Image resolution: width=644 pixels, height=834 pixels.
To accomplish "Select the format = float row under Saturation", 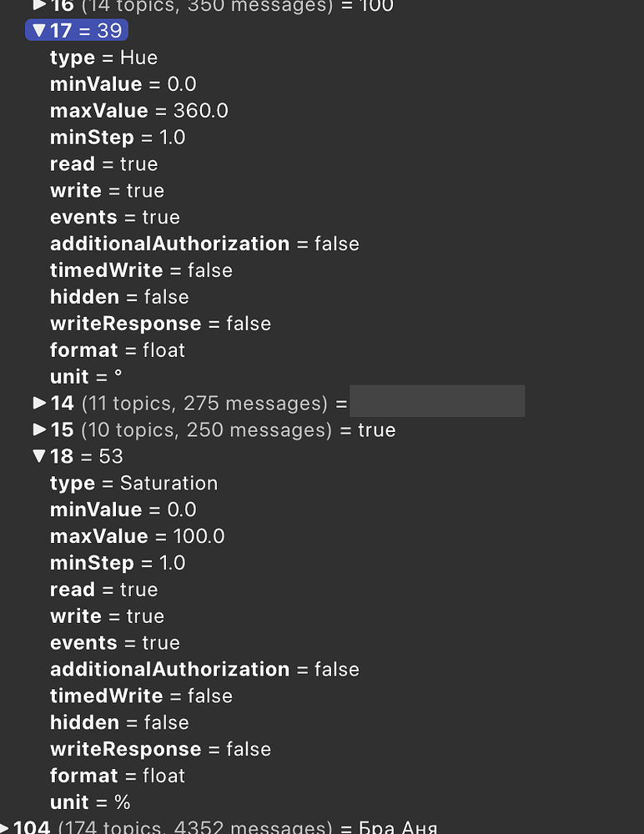I will [117, 775].
